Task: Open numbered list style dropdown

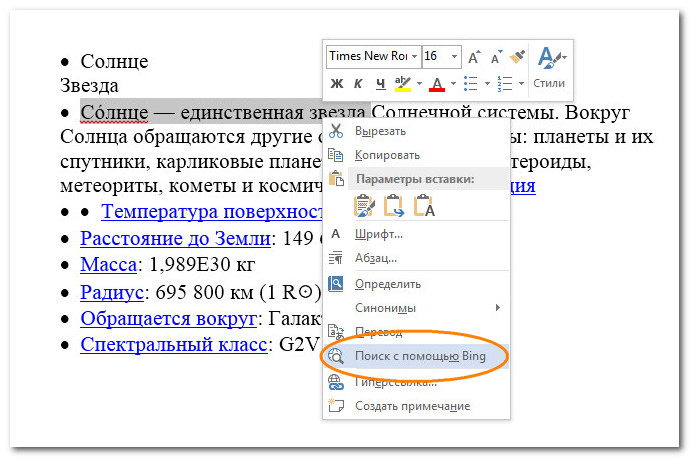Action: [521, 83]
